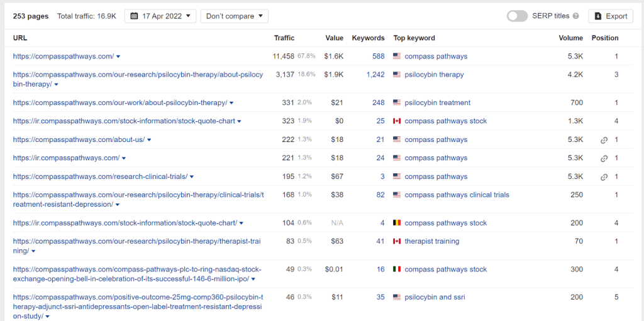The height and width of the screenshot is (321, 644).
Task: Click the 35 keywords count
Action: click(x=380, y=297)
